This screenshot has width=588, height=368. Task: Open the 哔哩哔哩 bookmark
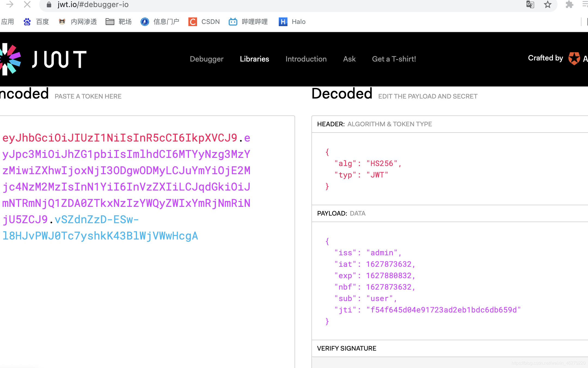(x=248, y=22)
